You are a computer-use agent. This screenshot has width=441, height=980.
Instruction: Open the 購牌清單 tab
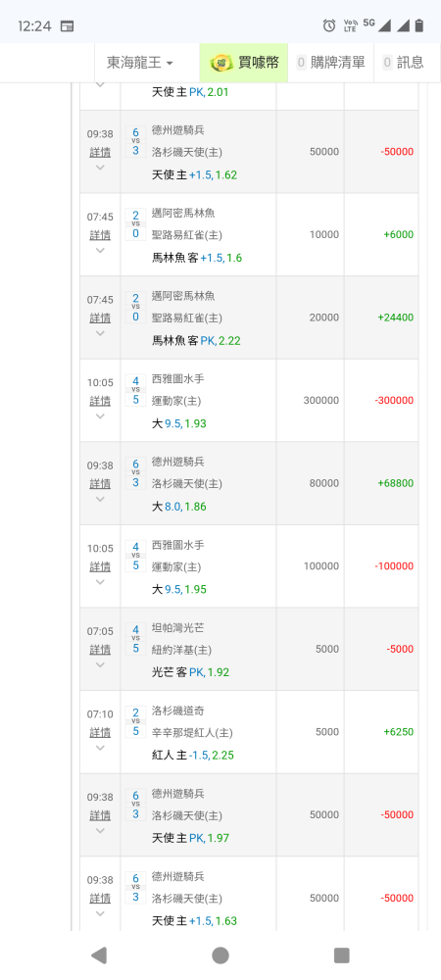pos(330,63)
